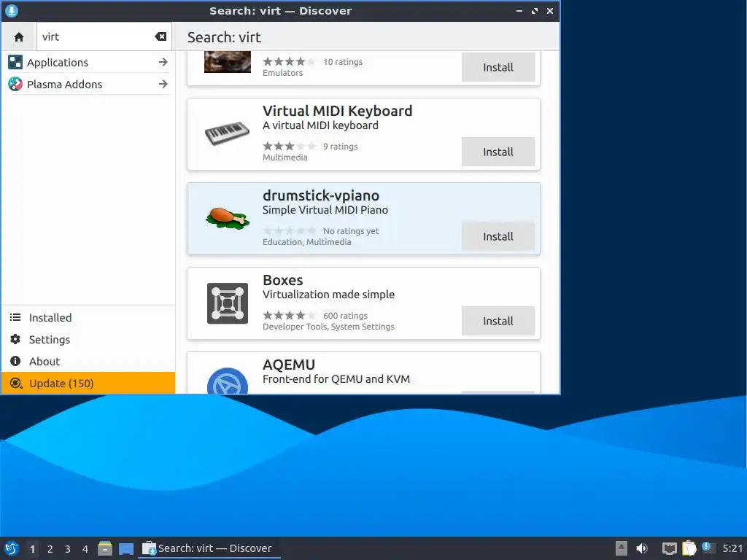
Task: Click 'Front-end for QEMU and KVM' description
Action: tap(336, 379)
